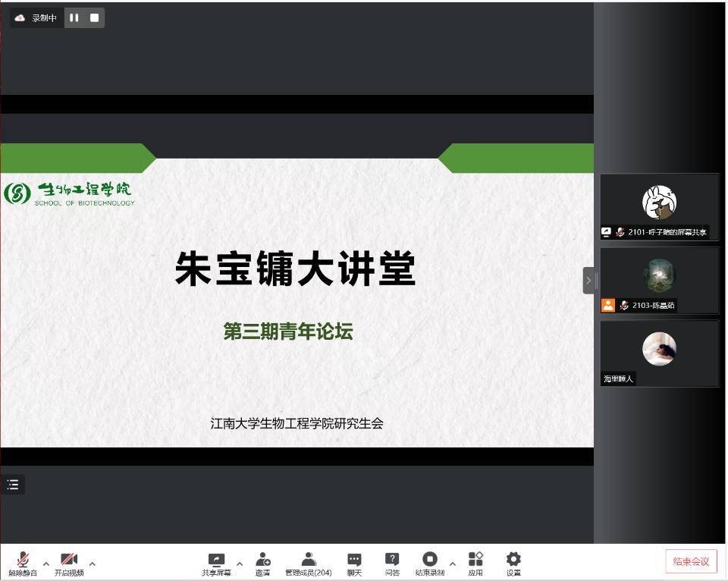Stop recording using top-left square button
Screen dimensions: 728x581
tap(94, 17)
